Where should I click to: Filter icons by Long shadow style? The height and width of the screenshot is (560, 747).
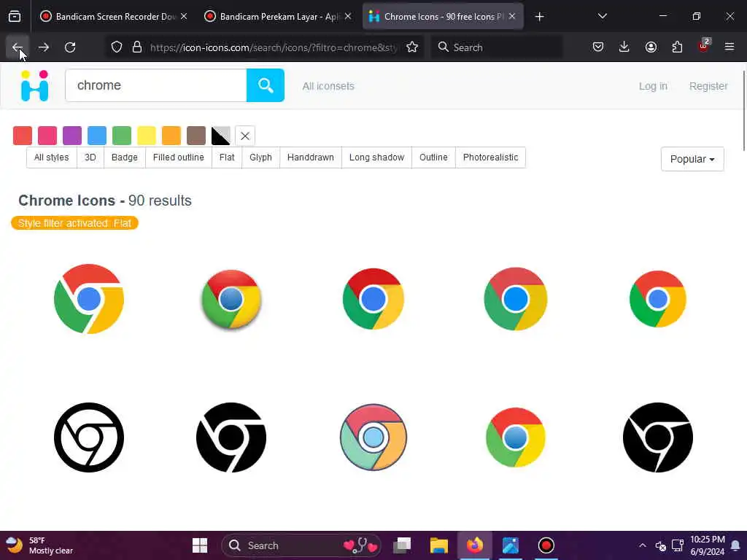[x=376, y=157]
